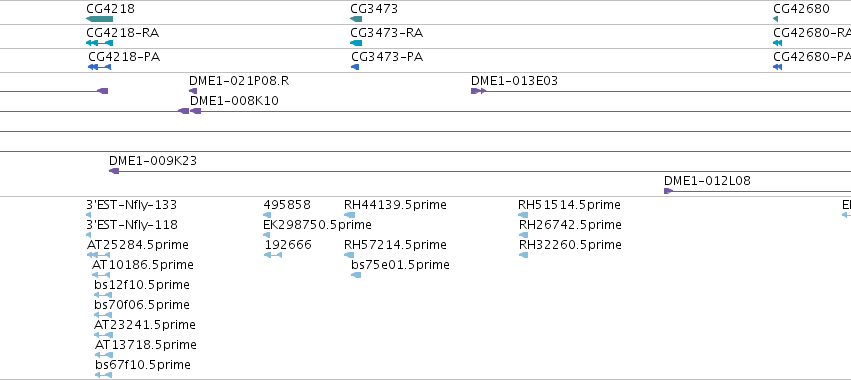Image resolution: width=851 pixels, height=380 pixels.
Task: Click the RH51514.5prime EST label
Action: 569,205
